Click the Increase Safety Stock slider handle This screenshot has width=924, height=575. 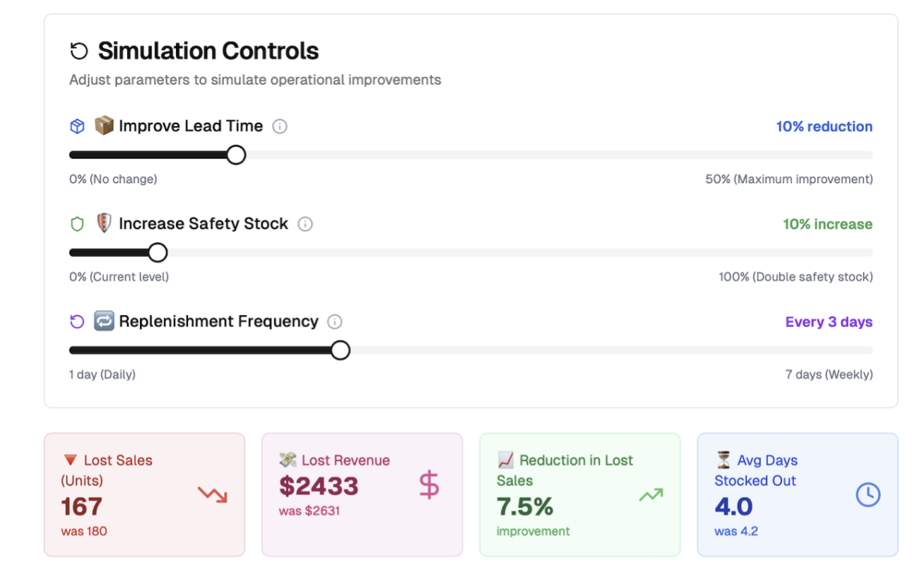pyautogui.click(x=158, y=252)
